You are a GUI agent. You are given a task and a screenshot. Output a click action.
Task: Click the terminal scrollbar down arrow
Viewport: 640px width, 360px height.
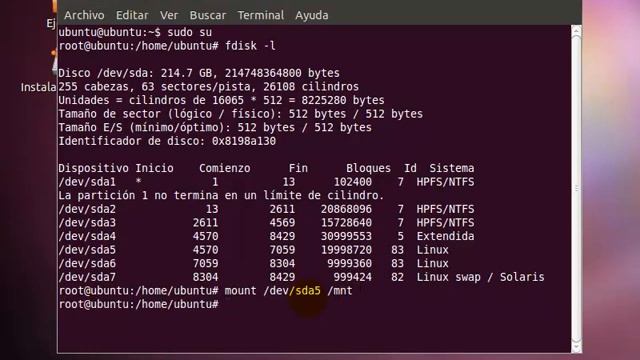click(x=576, y=347)
